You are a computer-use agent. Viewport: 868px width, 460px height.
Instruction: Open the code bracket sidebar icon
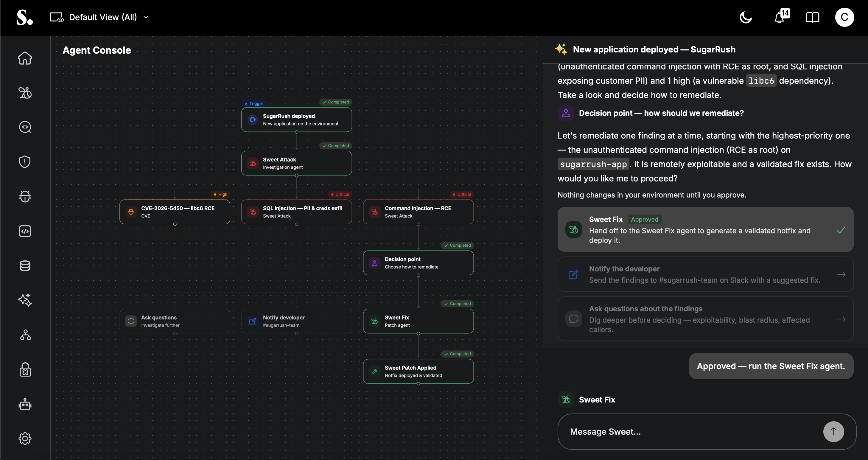25,231
